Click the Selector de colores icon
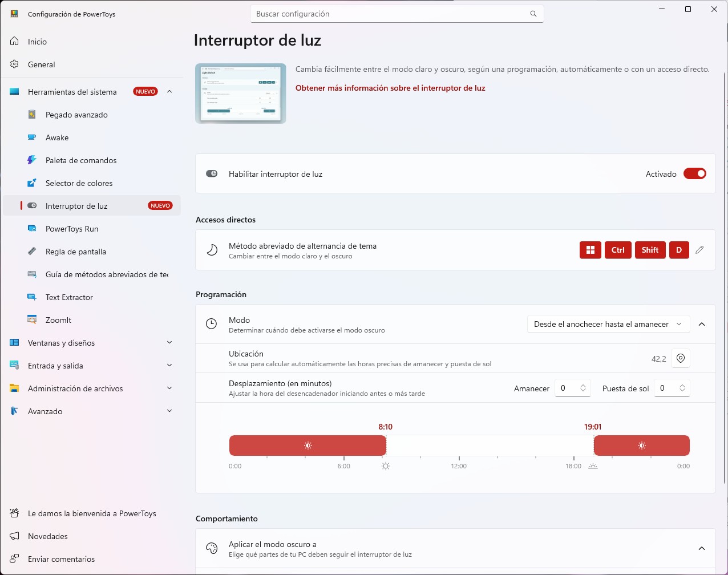 (33, 183)
